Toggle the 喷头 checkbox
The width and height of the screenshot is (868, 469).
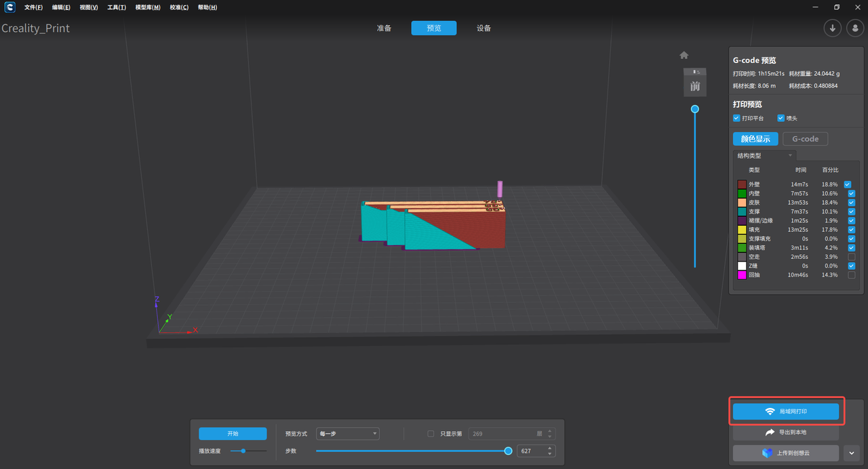point(781,118)
